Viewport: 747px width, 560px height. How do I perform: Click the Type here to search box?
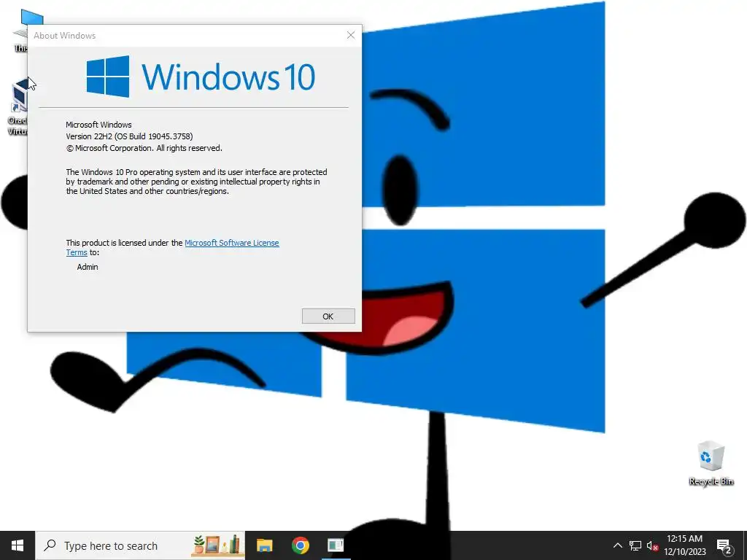click(x=140, y=545)
